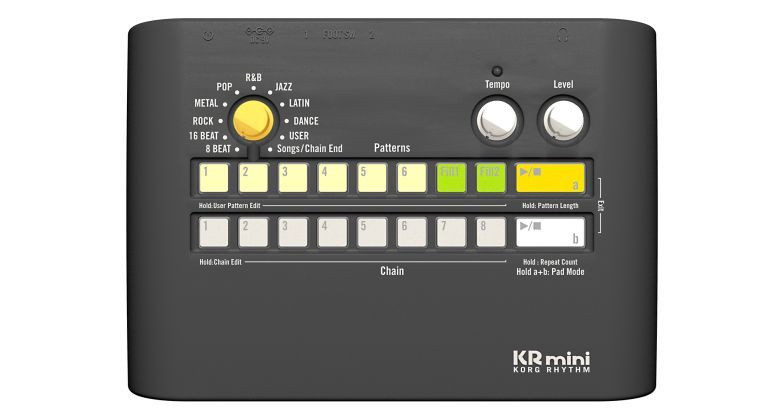Choose the JAZZ genre position
The height and width of the screenshot is (420, 780).
[283, 87]
